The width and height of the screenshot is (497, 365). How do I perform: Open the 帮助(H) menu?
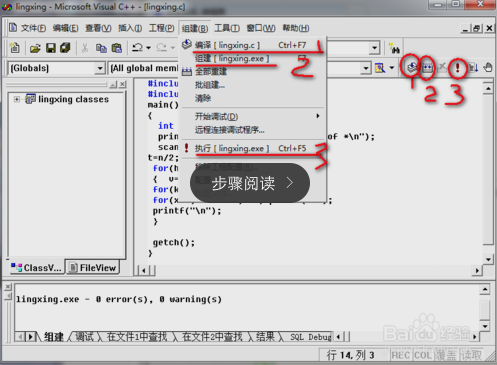tap(296, 28)
